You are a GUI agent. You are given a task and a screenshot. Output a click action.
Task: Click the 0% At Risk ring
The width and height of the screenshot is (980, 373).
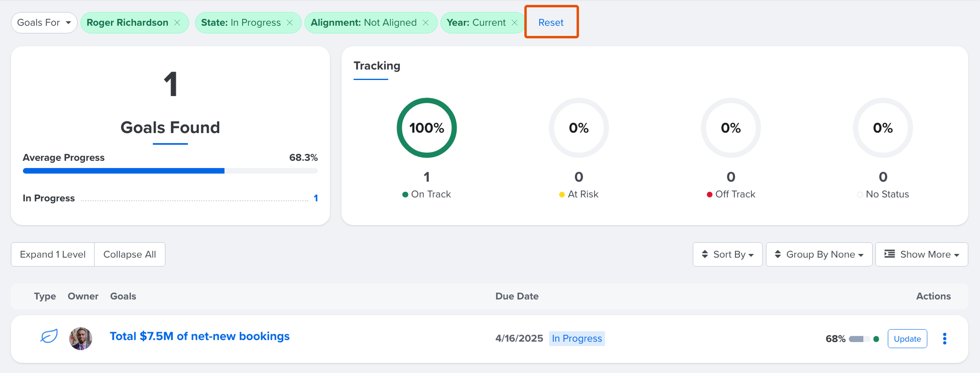click(x=579, y=128)
